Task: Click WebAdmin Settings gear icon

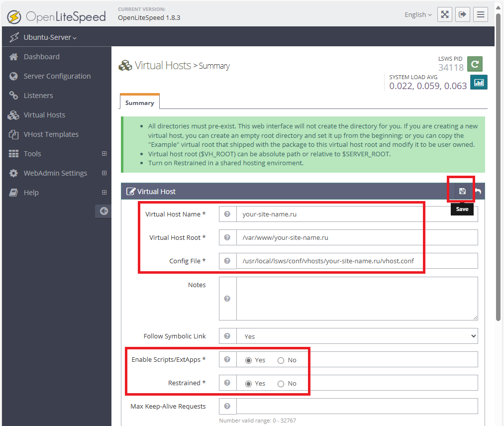Action: click(x=13, y=173)
